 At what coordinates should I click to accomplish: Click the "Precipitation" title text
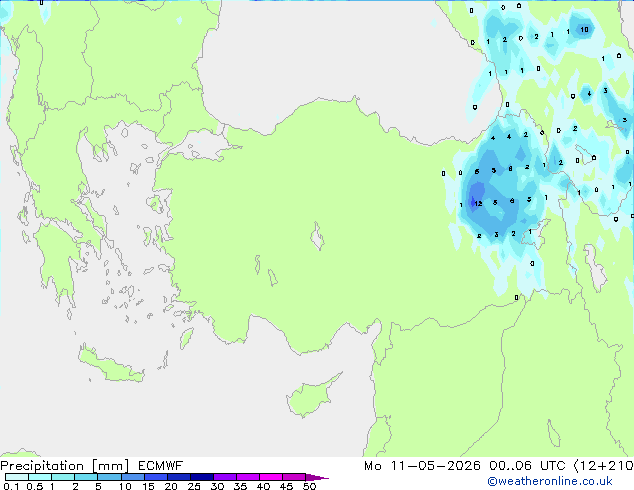click(42, 466)
